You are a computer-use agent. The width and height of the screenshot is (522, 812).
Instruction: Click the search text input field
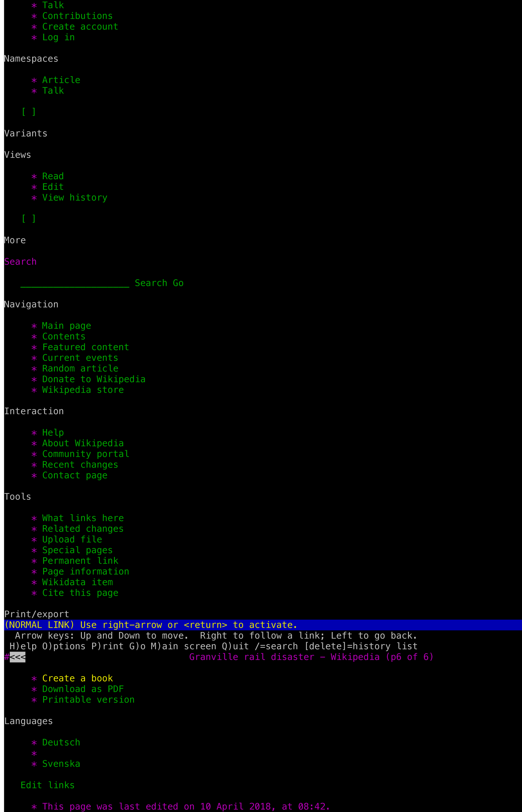[75, 283]
